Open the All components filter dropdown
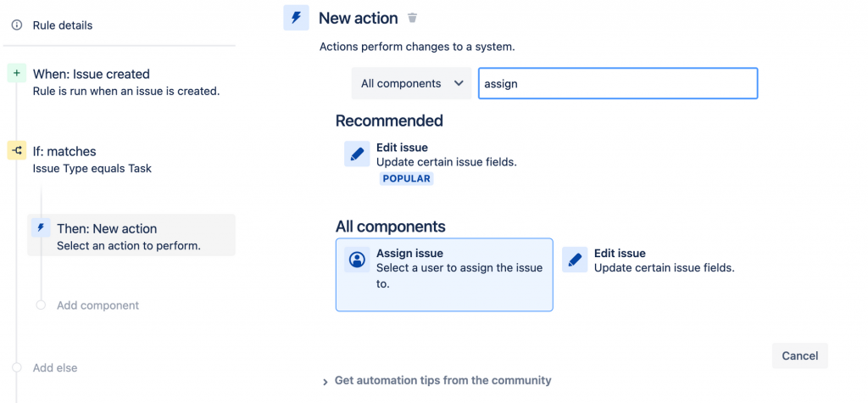Image resolution: width=868 pixels, height=403 pixels. [x=411, y=84]
